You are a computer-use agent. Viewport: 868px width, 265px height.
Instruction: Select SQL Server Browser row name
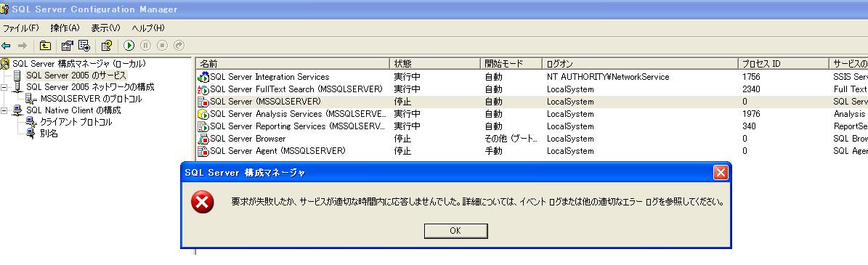coord(248,139)
